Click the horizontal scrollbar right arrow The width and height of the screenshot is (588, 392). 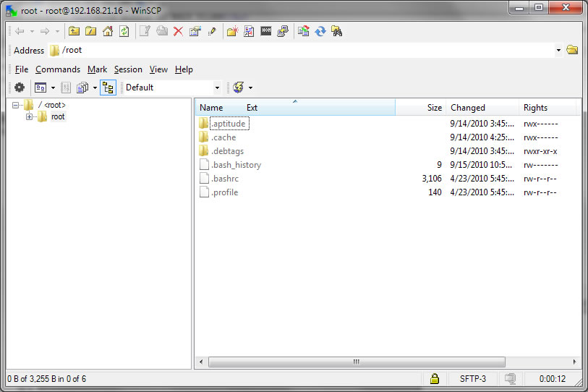(574, 362)
